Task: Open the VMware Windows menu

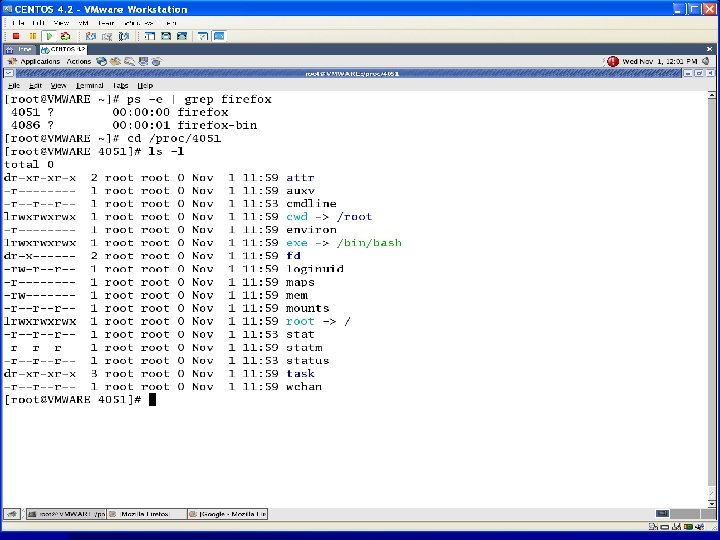Action: click(x=138, y=22)
